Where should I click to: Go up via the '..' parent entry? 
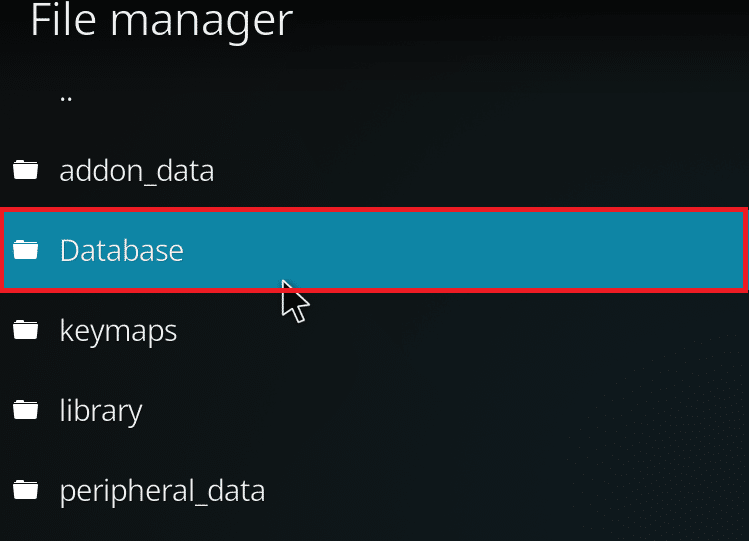[66, 98]
